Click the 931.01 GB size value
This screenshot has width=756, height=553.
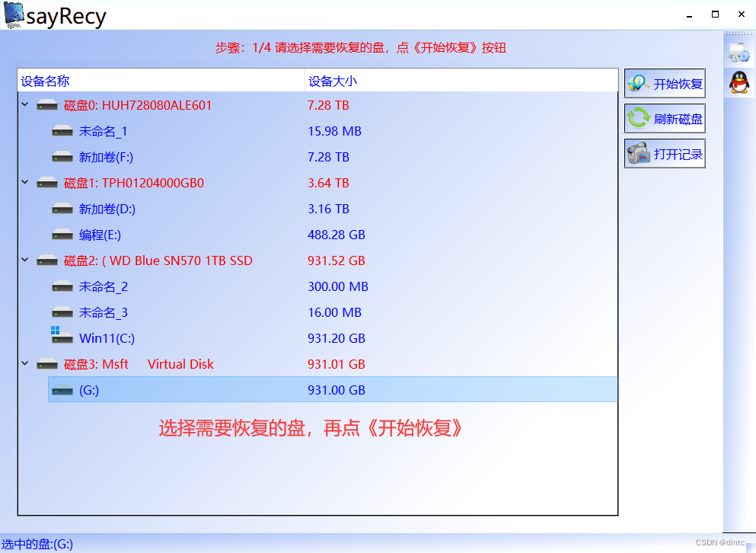pyautogui.click(x=337, y=364)
